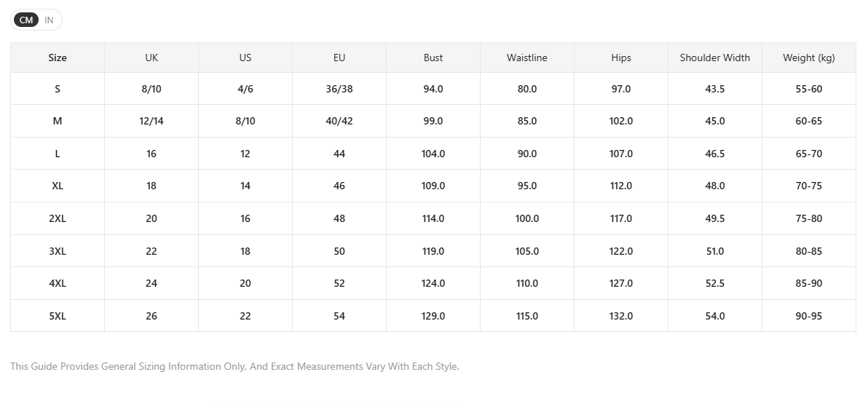Click the Waistline column header
Viewport: 868px width, 404px height.
(527, 58)
